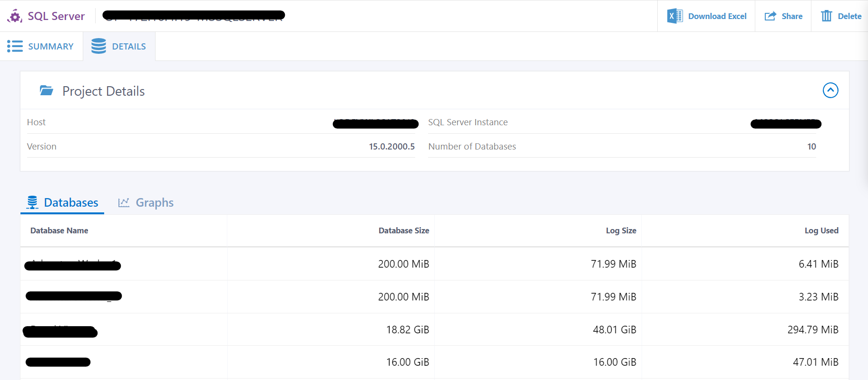The width and height of the screenshot is (868, 380).
Task: Click the Share arrow icon
Action: coord(770,16)
